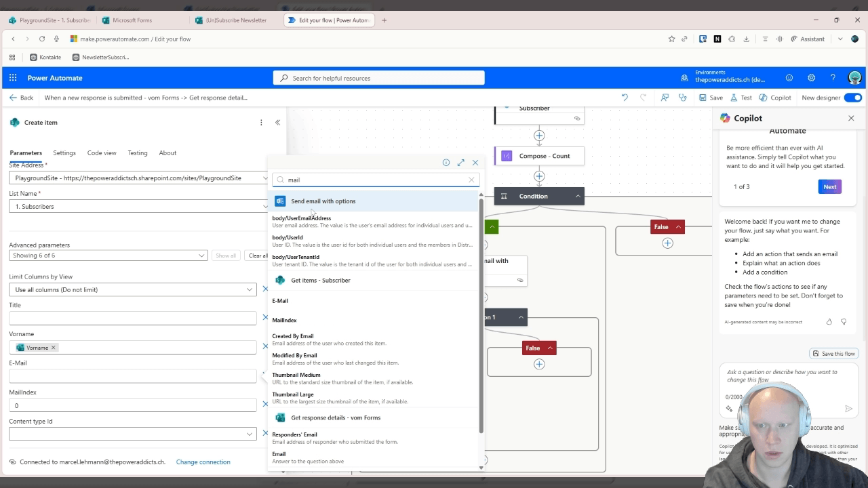Screen dimensions: 868x488
Task: Close the Copilot panel
Action: (x=851, y=118)
